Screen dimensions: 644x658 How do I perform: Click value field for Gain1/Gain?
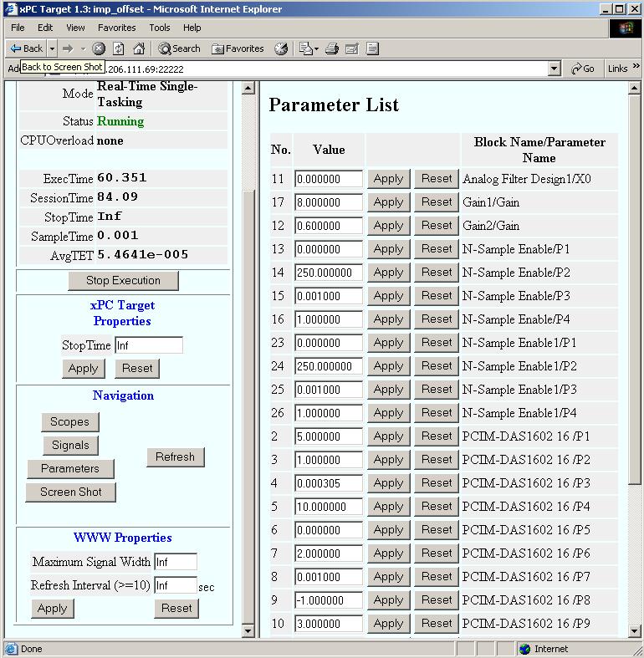coord(329,202)
